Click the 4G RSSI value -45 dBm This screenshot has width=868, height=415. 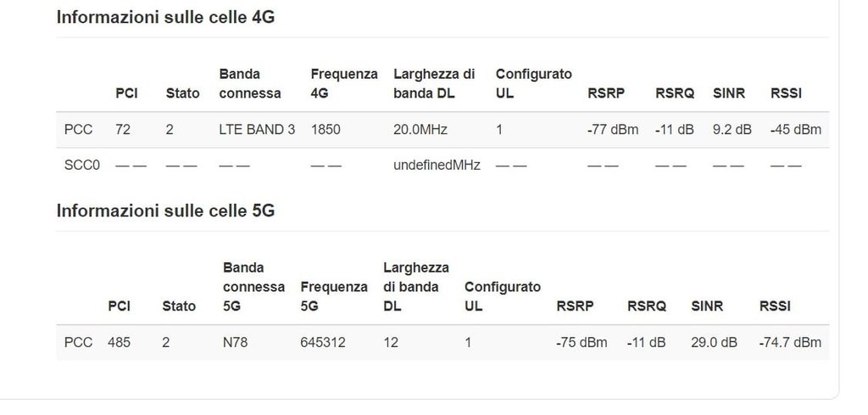click(x=795, y=130)
